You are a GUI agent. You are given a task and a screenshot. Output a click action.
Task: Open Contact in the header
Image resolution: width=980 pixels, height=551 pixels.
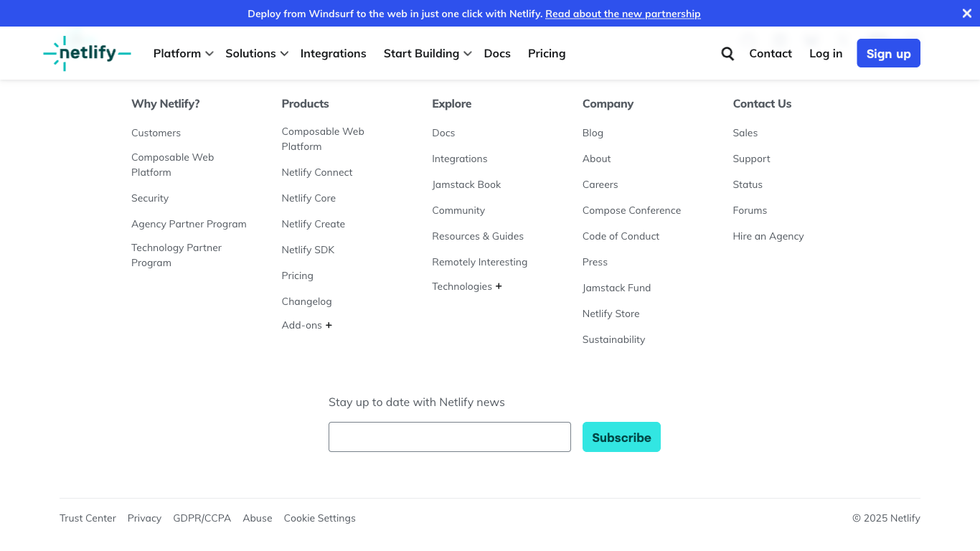coord(771,54)
